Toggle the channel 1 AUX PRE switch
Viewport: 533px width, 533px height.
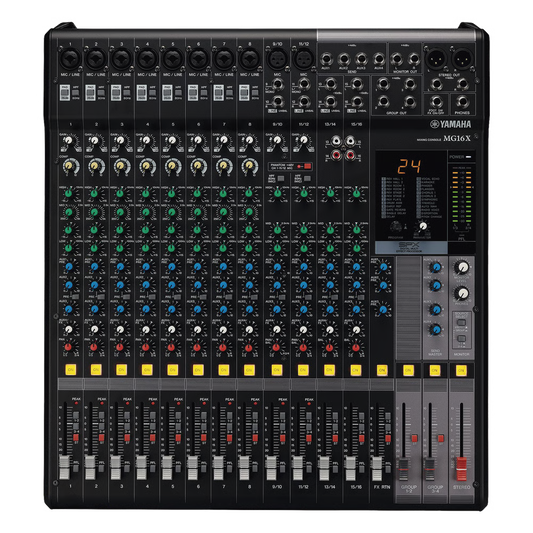pos(75,297)
